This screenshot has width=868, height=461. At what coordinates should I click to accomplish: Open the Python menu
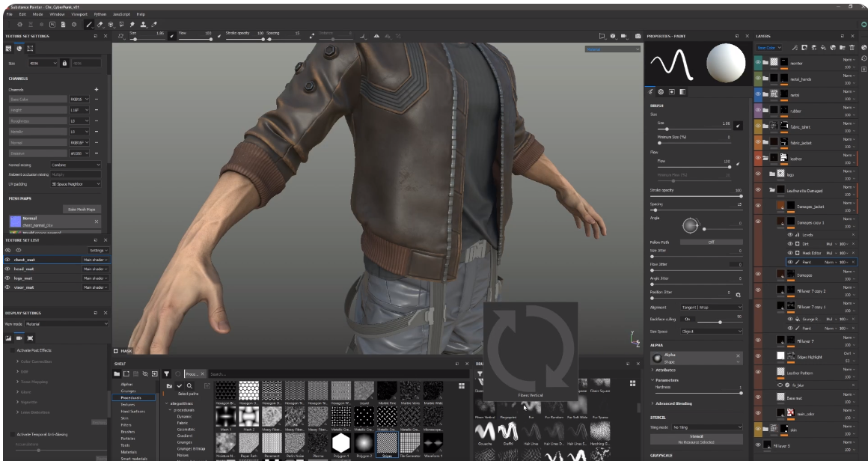(100, 13)
